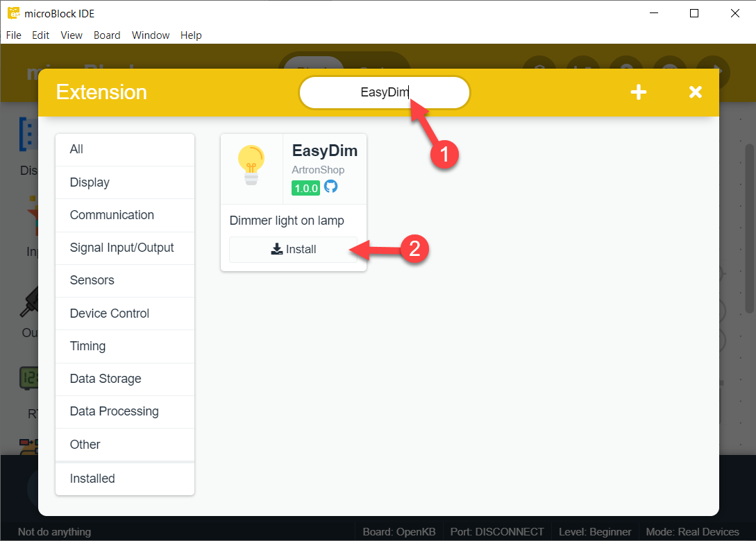The width and height of the screenshot is (756, 541).
Task: Click the Mode: Real Devices status entry
Action: point(692,532)
